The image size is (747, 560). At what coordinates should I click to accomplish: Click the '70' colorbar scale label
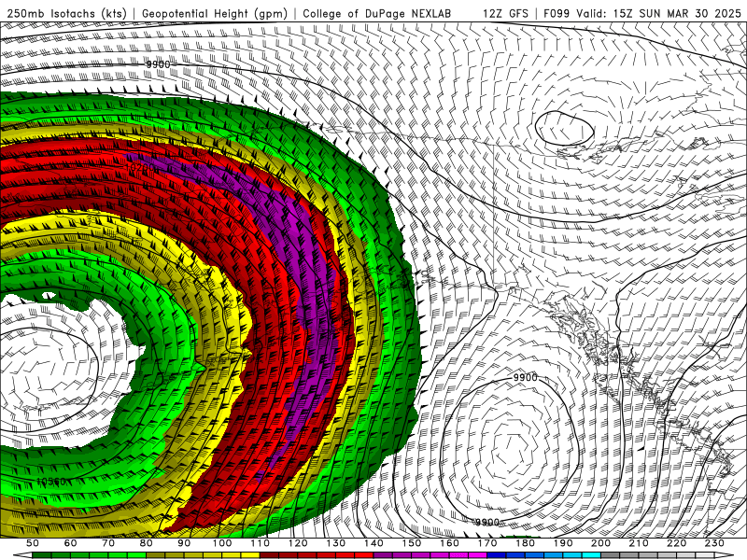click(108, 543)
